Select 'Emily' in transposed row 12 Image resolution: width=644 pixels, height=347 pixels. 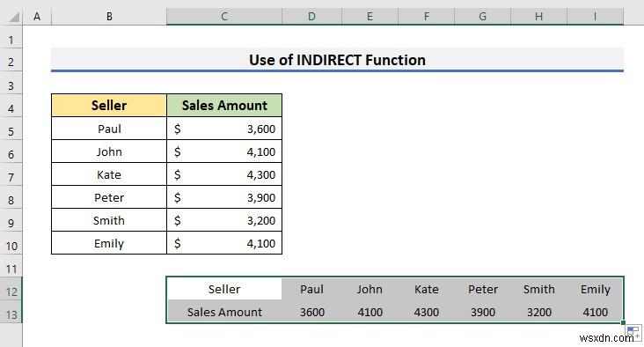pyautogui.click(x=595, y=289)
